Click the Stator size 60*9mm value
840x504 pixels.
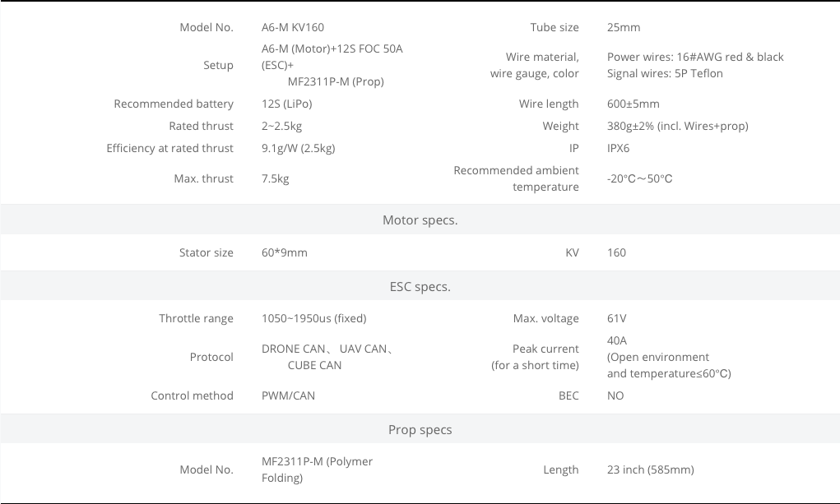[285, 252]
